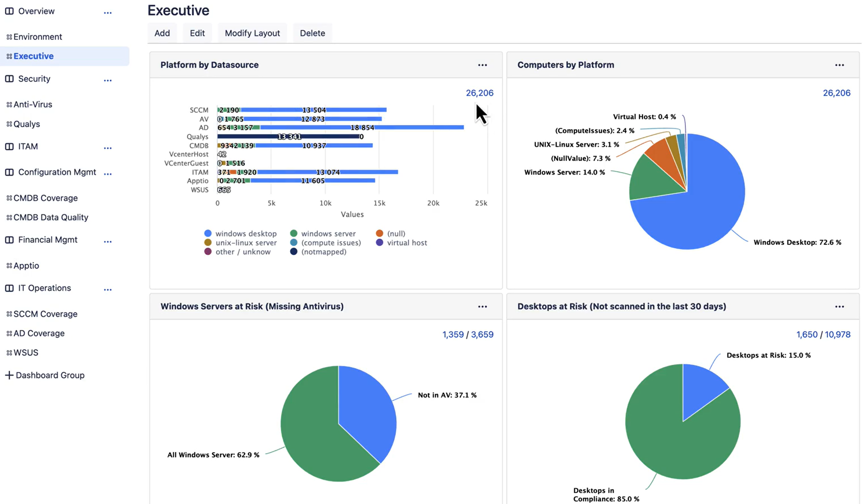Click the unix-linux server legend color dot
The width and height of the screenshot is (868, 504).
208,243
